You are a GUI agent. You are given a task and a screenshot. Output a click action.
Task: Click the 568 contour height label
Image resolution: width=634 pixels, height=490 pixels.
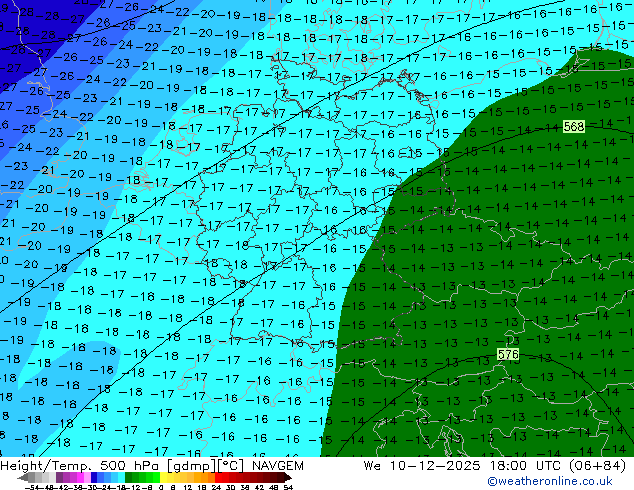574,127
